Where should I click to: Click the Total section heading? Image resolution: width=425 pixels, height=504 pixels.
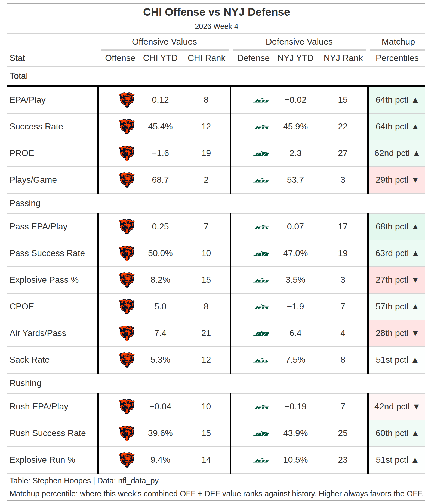[19, 76]
